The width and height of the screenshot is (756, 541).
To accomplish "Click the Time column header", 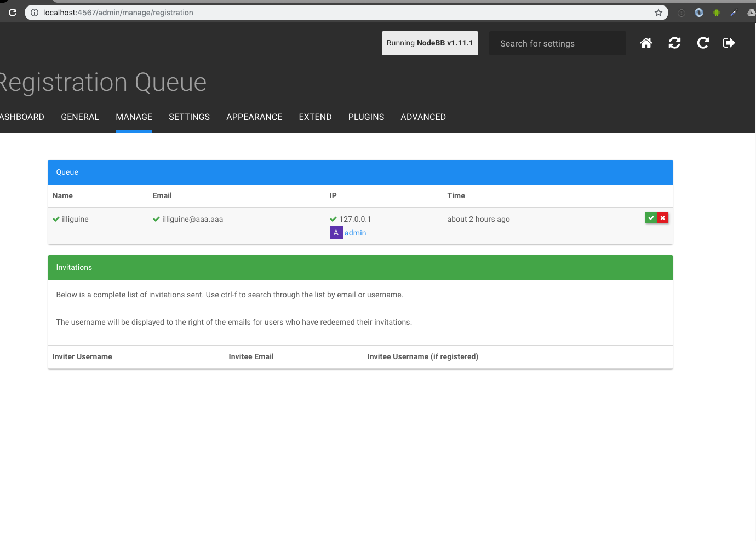I will tap(456, 195).
